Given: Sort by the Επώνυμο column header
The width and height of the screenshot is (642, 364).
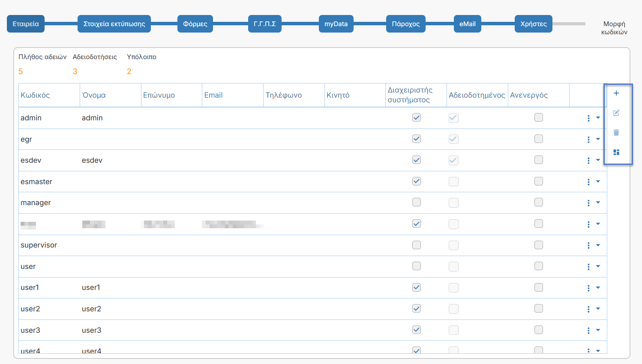Looking at the screenshot, I should pos(171,95).
